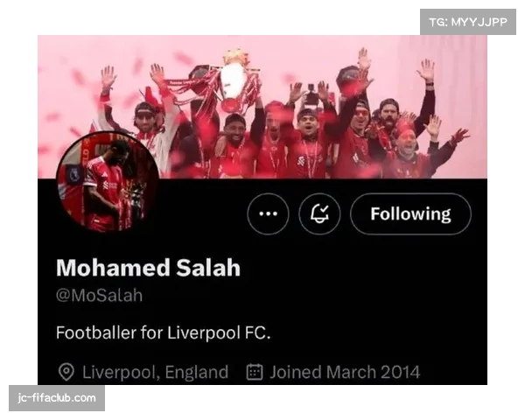Click the Following button
This screenshot has height=420, width=525.
(x=410, y=213)
